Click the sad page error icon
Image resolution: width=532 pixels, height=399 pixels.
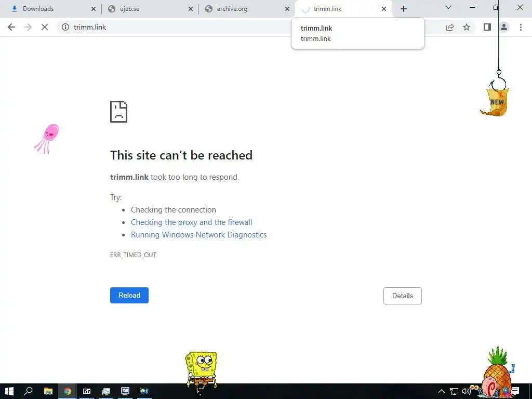pos(119,112)
